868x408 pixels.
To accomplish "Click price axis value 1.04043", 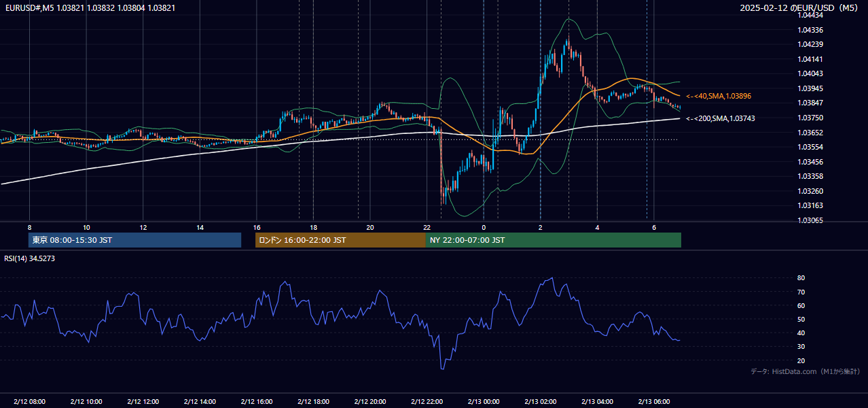I will (810, 73).
